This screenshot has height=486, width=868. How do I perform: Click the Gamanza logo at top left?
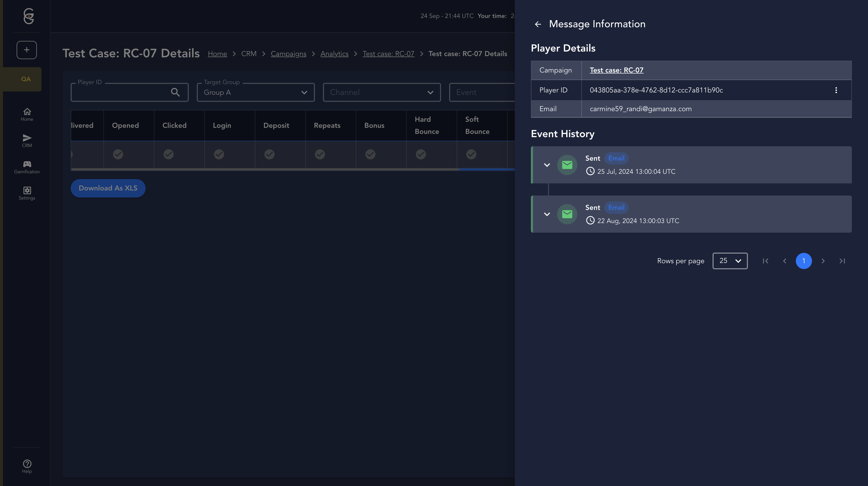tap(29, 16)
